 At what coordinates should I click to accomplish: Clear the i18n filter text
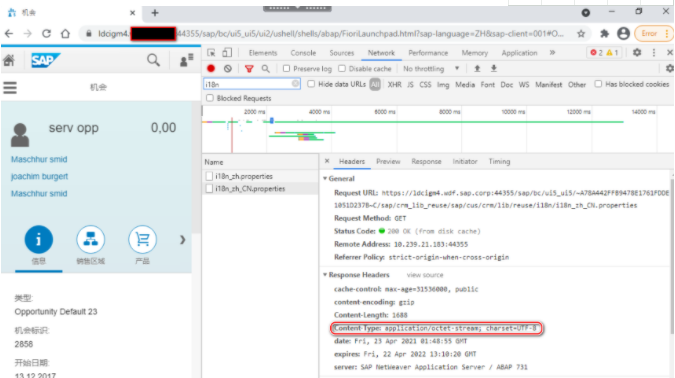[x=295, y=84]
